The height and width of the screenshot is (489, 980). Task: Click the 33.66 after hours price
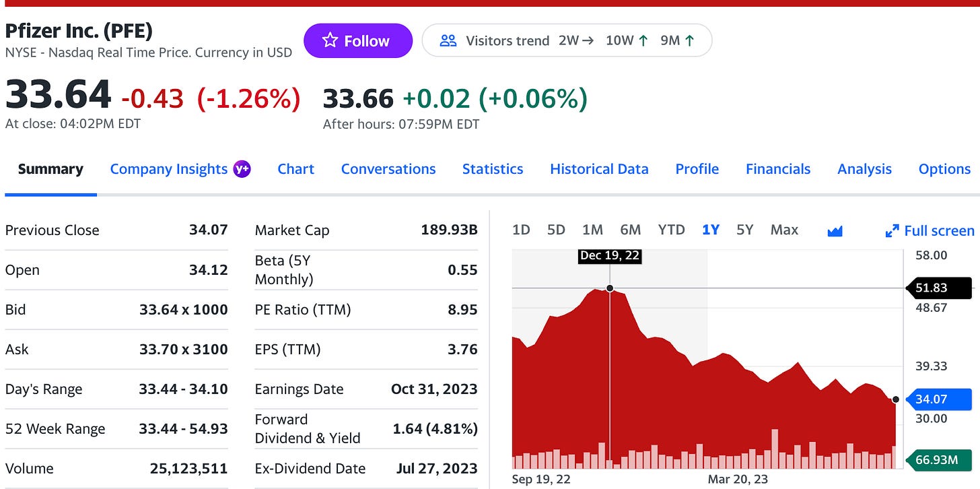click(358, 99)
